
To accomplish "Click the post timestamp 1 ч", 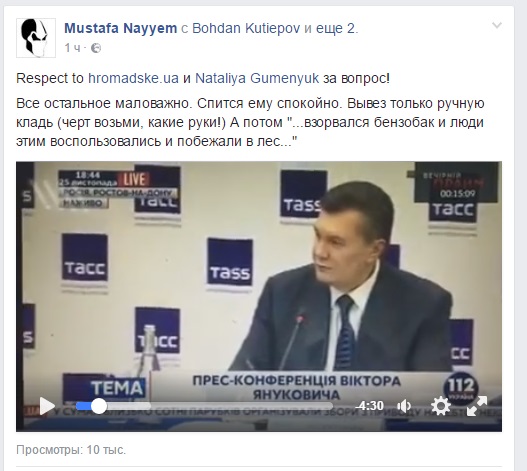I will click(73, 48).
